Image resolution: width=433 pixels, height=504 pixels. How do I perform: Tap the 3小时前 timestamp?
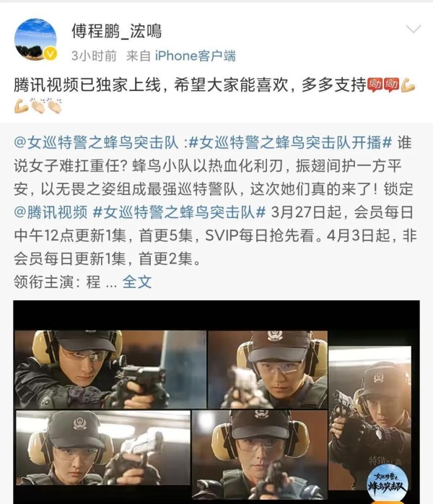click(94, 56)
